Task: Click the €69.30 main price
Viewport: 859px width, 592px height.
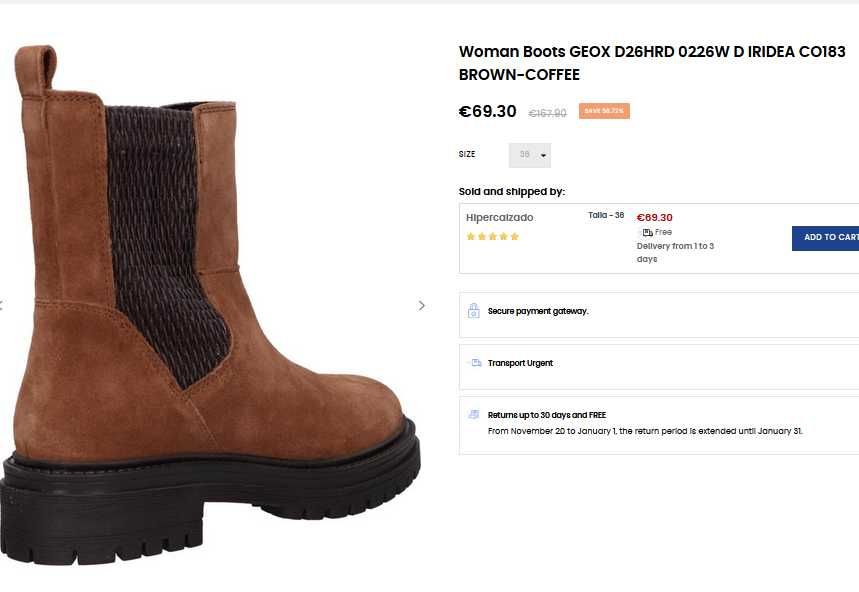Action: click(x=487, y=111)
